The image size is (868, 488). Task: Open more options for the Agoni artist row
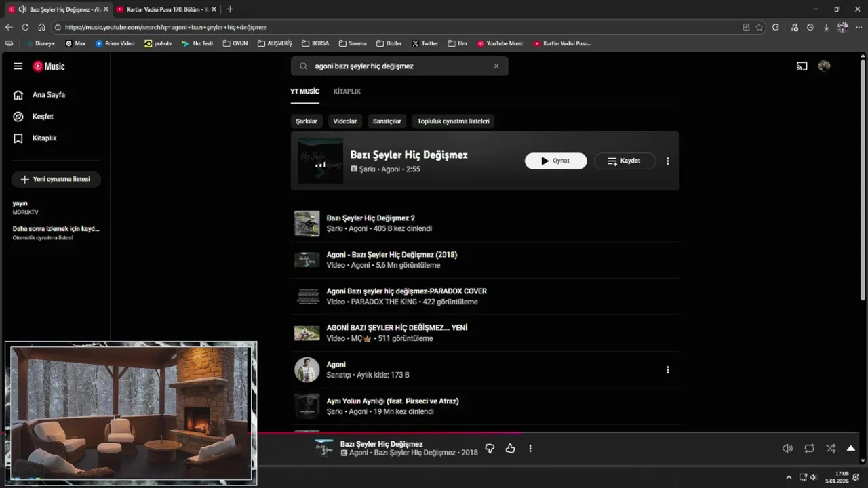click(667, 370)
